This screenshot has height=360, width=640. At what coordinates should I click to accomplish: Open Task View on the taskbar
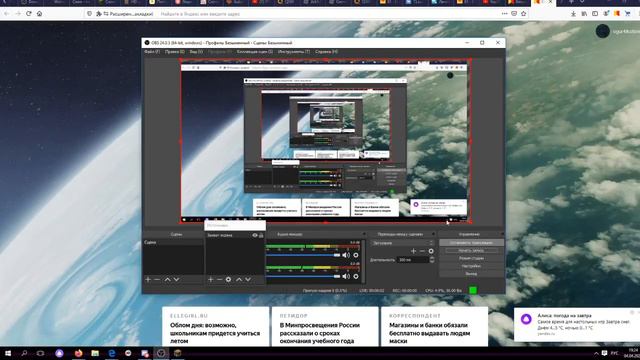[x=40, y=353]
